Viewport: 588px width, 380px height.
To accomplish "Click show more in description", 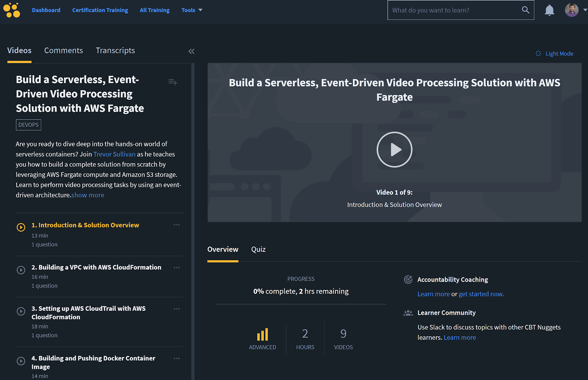I will [88, 195].
